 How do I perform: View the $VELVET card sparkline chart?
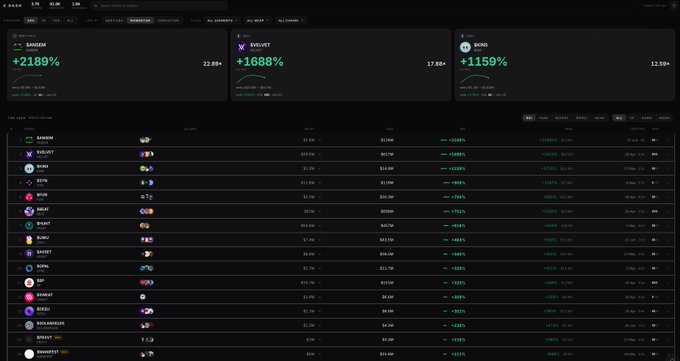pyautogui.click(x=251, y=79)
